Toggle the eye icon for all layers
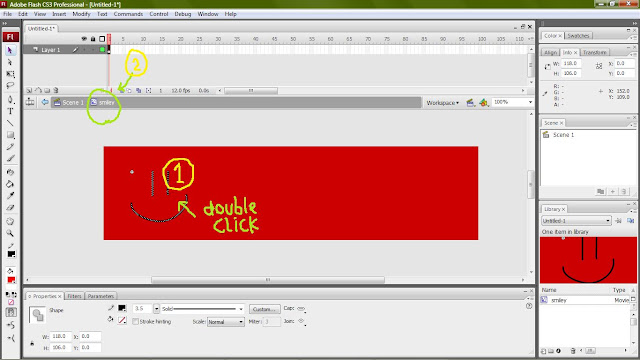The width and height of the screenshot is (640, 360). click(x=84, y=39)
